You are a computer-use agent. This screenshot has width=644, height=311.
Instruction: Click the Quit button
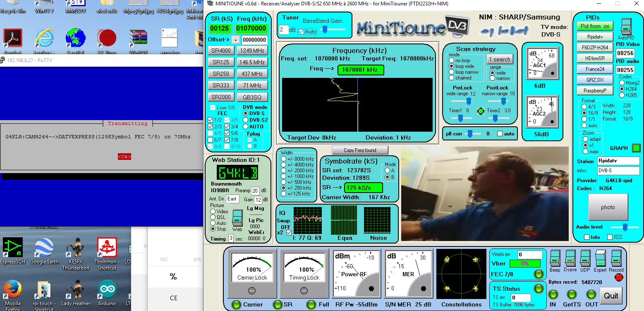[611, 296]
